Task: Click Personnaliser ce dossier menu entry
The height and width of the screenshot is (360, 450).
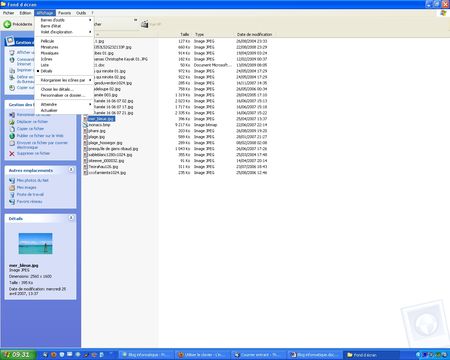Action: click(63, 95)
